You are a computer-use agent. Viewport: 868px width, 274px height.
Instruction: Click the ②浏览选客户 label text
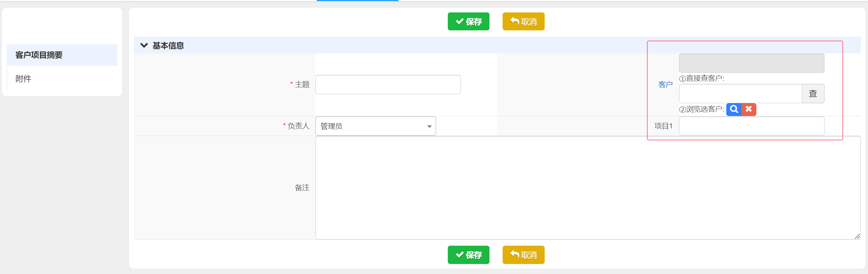(x=702, y=109)
